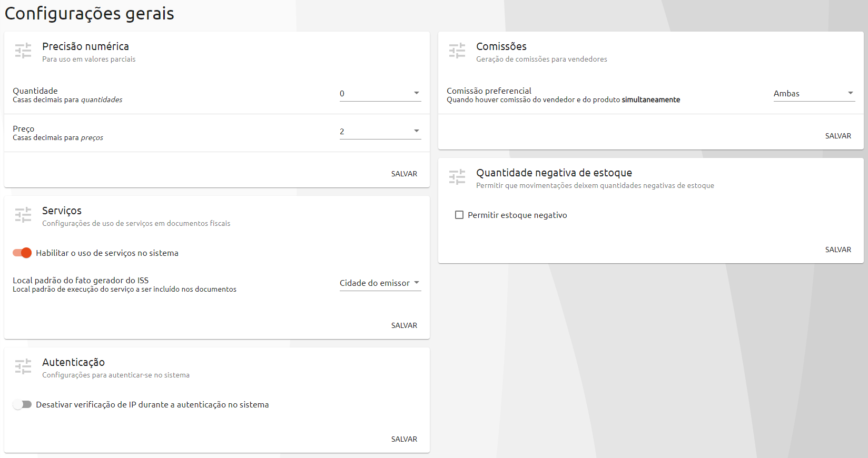The width and height of the screenshot is (868, 458).
Task: Save the Comissões settings
Action: coord(838,136)
